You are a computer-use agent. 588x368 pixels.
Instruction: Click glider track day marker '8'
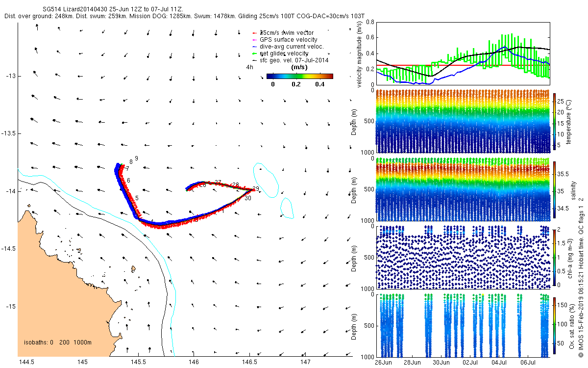[131, 161]
